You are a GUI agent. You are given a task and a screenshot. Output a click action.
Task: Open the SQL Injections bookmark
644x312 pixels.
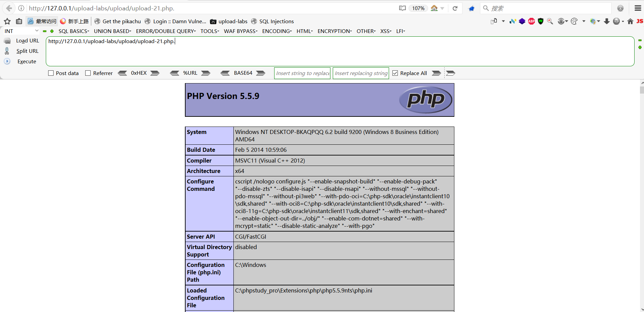272,21
